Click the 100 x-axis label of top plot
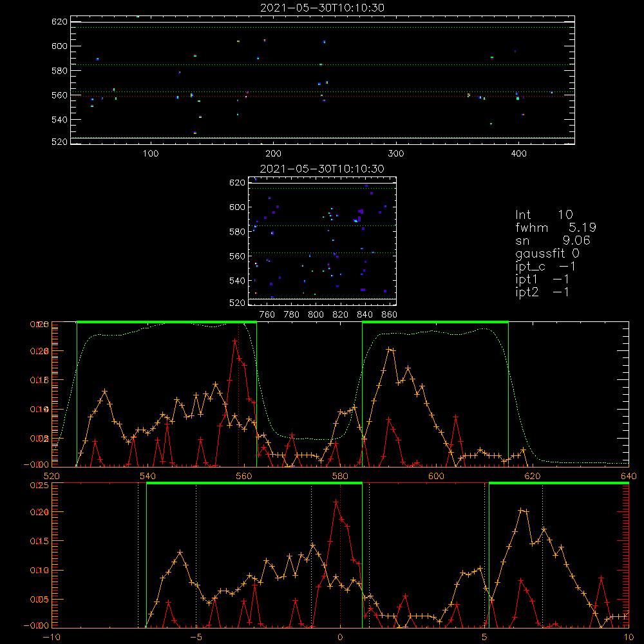 (151, 154)
